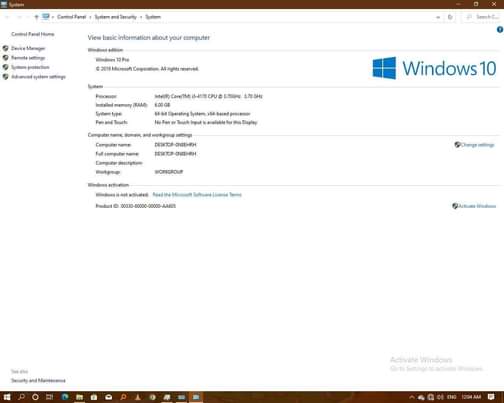The height and width of the screenshot is (403, 504).
Task: Click System and Security breadcrumb
Action: 116,17
